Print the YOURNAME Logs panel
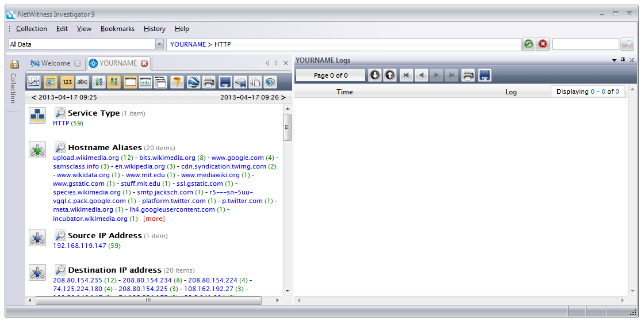Screen dimensions: 644x325 [468, 75]
